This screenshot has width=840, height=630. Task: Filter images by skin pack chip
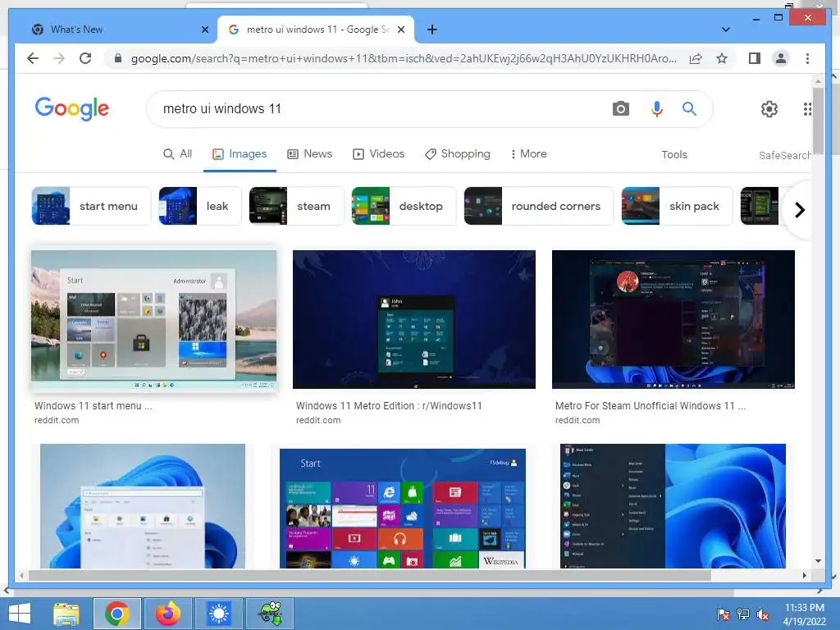click(677, 206)
